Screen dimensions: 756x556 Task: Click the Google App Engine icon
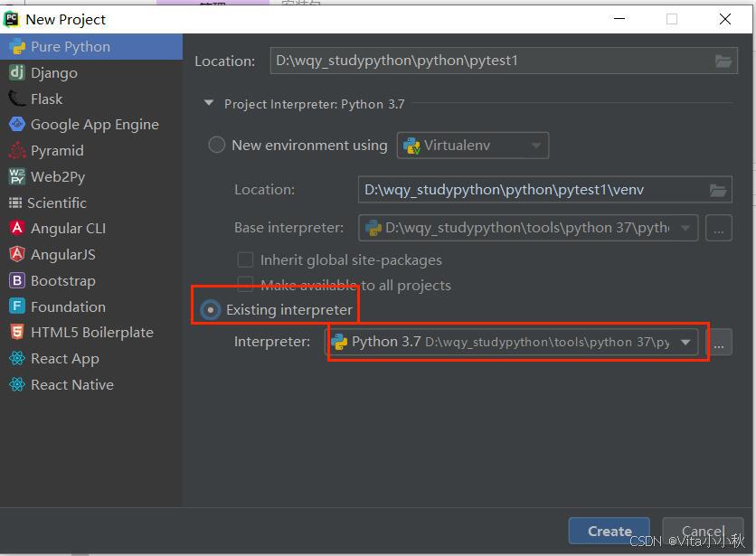[17, 125]
